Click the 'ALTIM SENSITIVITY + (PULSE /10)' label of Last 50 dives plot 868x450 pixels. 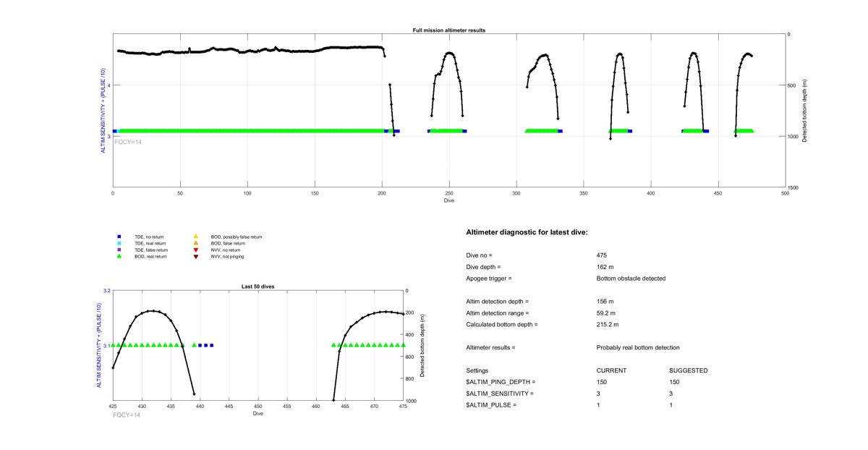101,345
